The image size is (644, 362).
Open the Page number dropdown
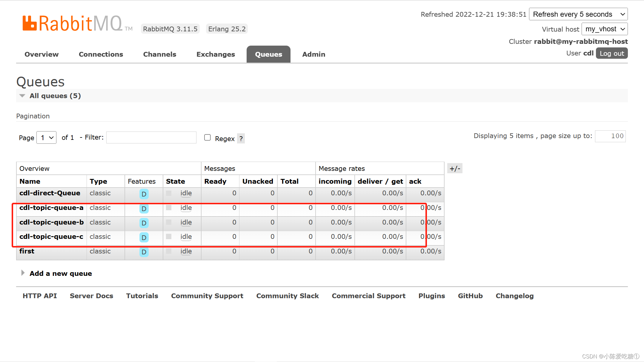[x=47, y=138]
